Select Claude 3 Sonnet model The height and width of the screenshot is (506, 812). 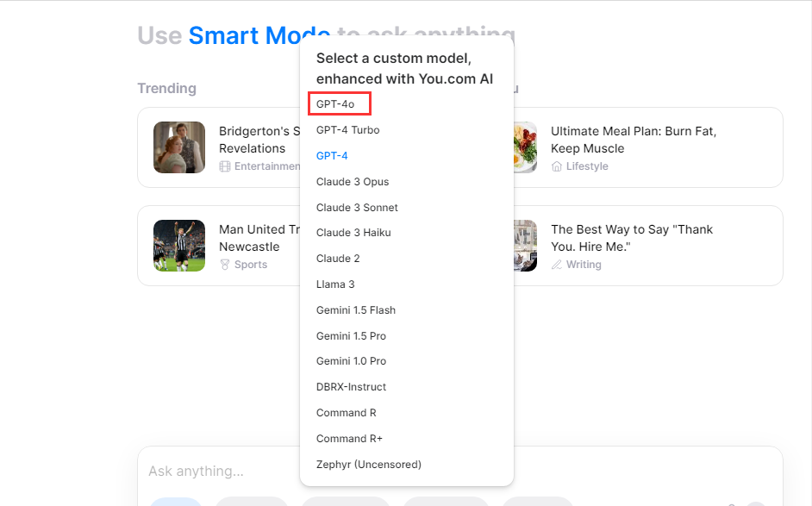[x=357, y=208]
